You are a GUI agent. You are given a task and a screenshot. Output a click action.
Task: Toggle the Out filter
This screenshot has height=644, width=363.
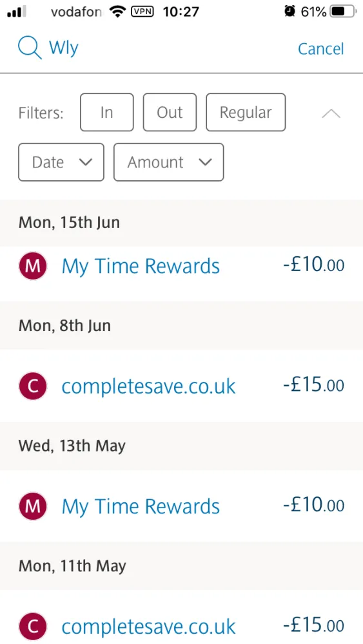click(x=170, y=112)
